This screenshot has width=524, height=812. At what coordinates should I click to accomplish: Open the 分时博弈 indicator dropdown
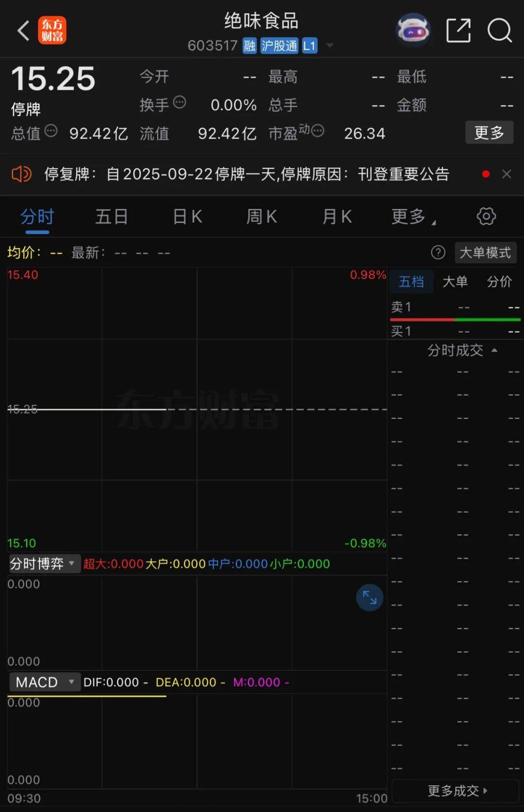[x=43, y=564]
